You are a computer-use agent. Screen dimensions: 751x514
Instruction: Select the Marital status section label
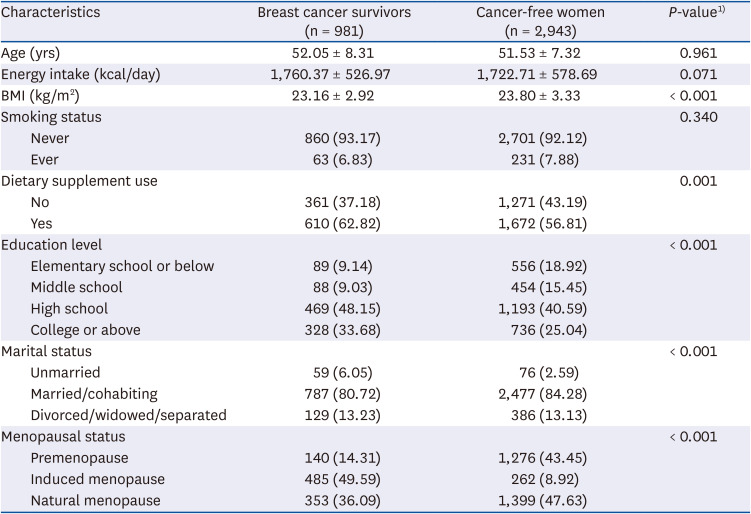point(48,351)
